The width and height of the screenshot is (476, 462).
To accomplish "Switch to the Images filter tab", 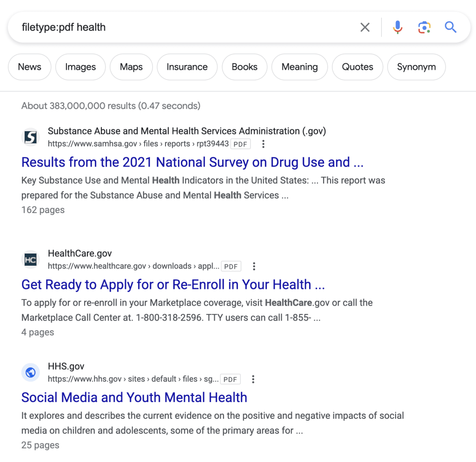I will coord(80,67).
